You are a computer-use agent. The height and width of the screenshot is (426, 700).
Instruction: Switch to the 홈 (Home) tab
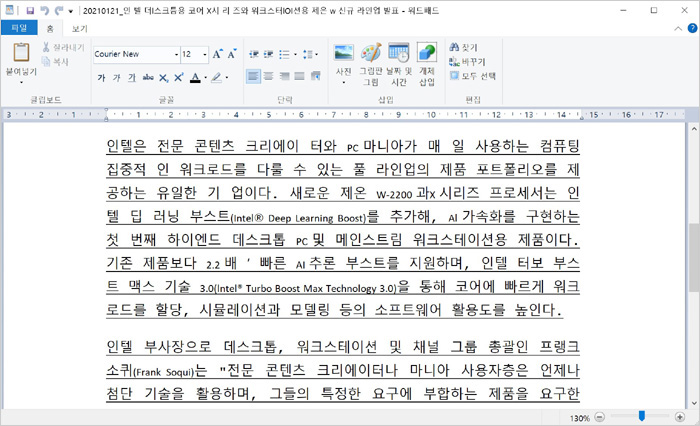50,29
